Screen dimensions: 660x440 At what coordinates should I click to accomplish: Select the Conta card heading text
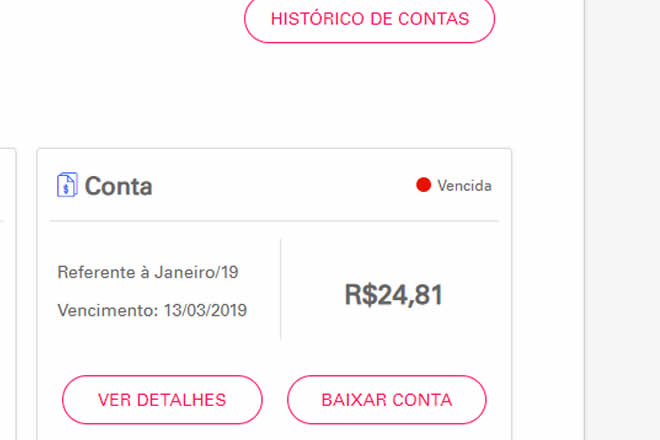[x=118, y=186]
